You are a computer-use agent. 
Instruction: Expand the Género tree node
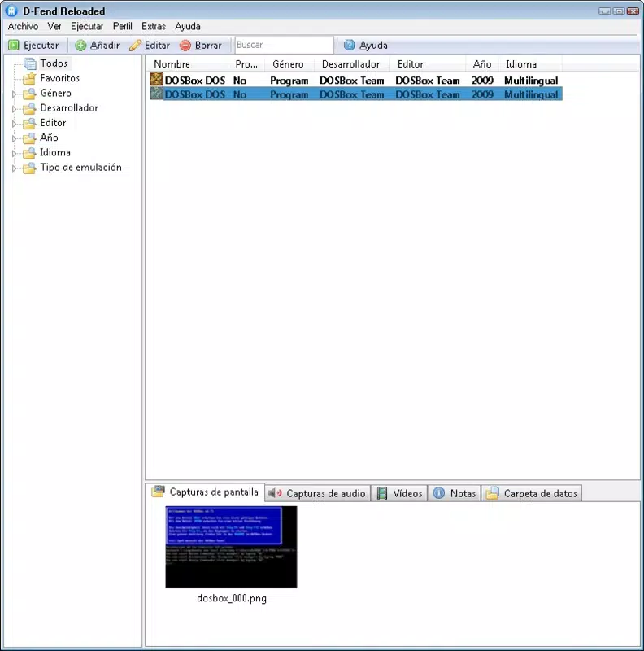click(14, 94)
